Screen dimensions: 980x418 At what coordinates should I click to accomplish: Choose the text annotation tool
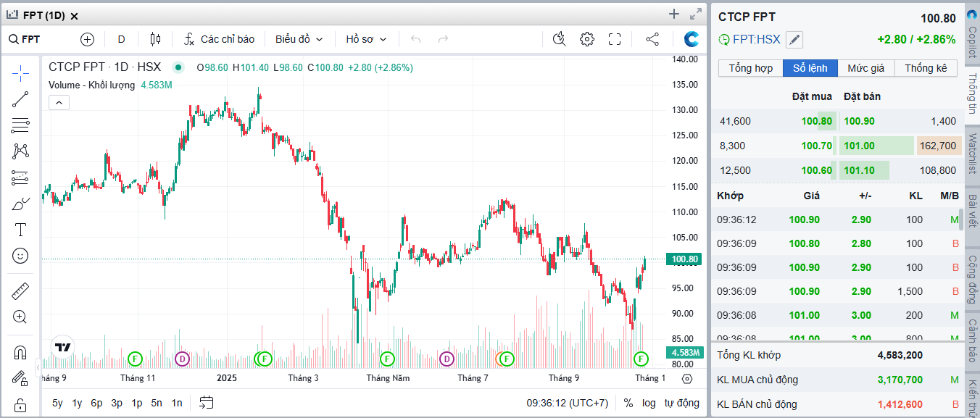pos(20,230)
